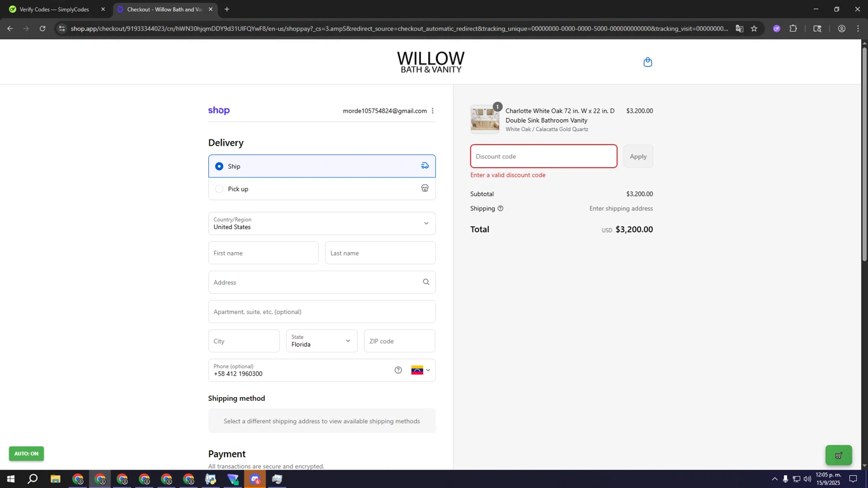Click the product title Charlotte White Oak
The image size is (868, 488).
pos(560,116)
